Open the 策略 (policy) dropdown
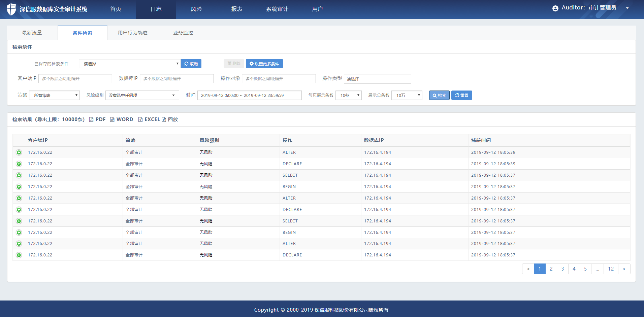Image resolution: width=644 pixels, height=318 pixels. pos(54,95)
